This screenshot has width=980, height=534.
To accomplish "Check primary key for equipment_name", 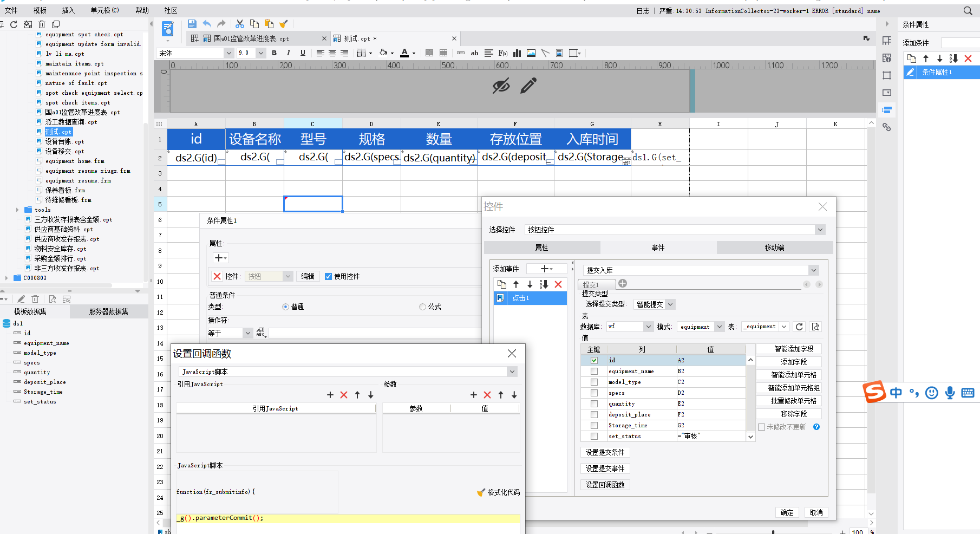I will 594,371.
